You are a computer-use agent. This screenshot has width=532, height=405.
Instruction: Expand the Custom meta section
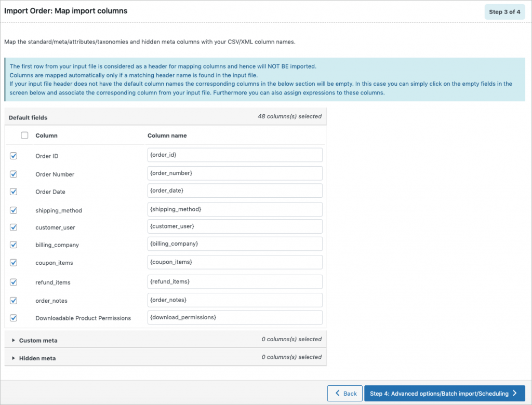(38, 340)
